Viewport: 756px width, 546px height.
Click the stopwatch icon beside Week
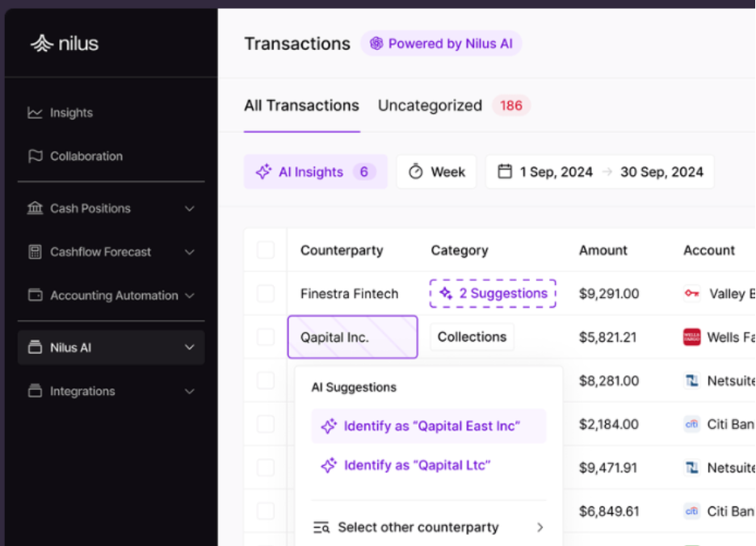tap(416, 172)
